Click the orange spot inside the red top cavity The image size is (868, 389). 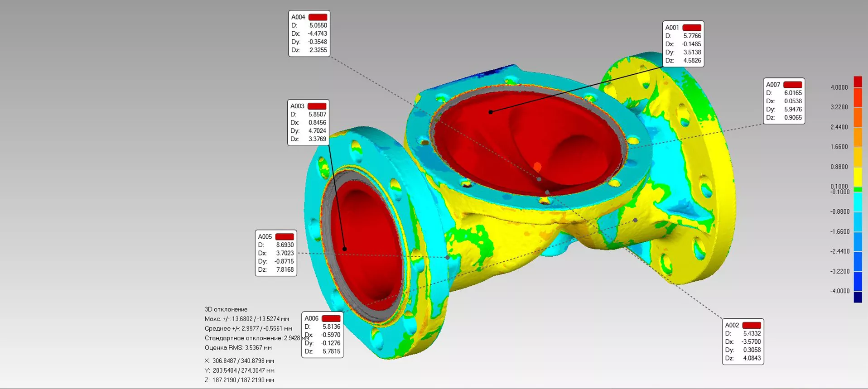pyautogui.click(x=537, y=167)
